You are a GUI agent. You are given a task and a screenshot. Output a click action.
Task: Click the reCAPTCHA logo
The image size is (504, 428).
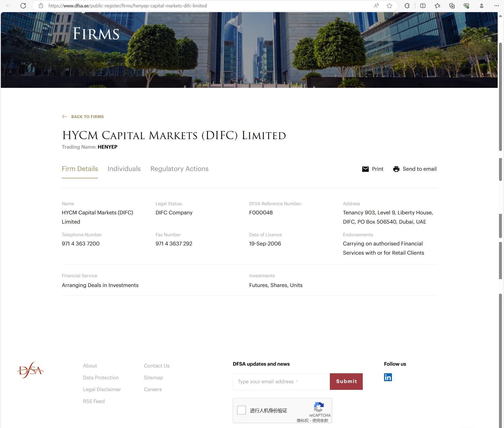click(319, 407)
